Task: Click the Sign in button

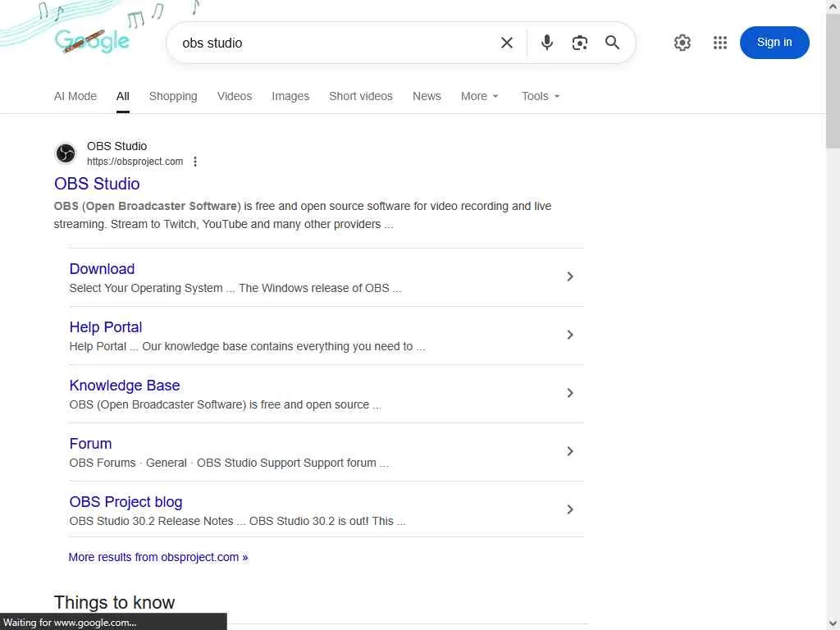Action: pos(774,43)
